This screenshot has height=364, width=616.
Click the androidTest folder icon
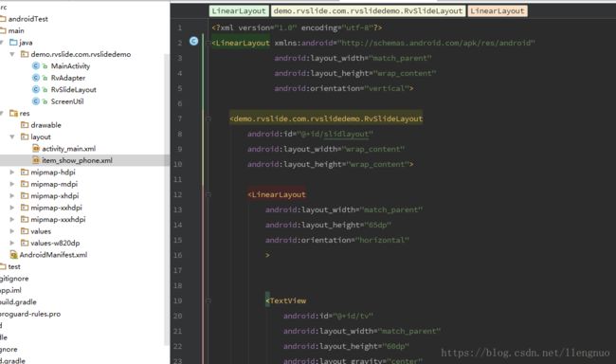3,19
